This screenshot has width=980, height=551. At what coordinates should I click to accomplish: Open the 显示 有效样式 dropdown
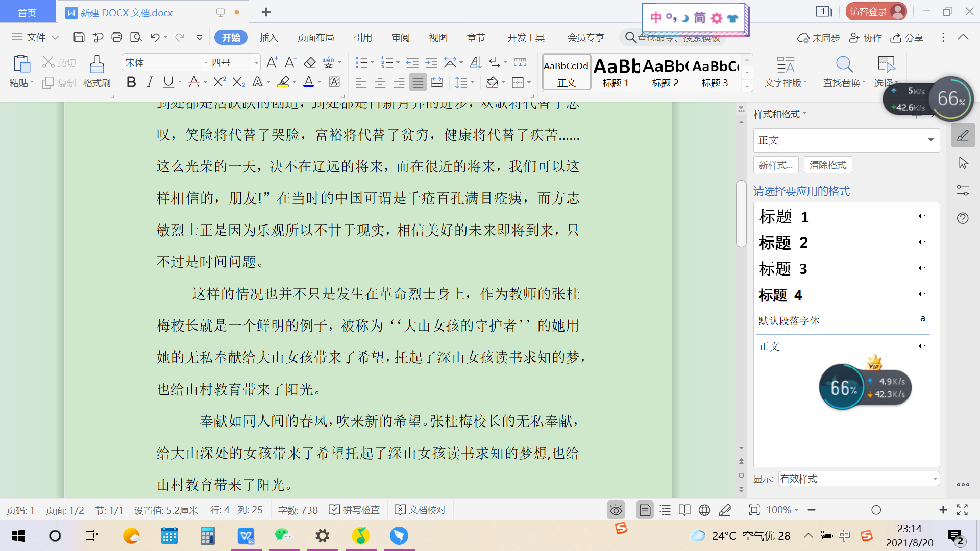(859, 479)
